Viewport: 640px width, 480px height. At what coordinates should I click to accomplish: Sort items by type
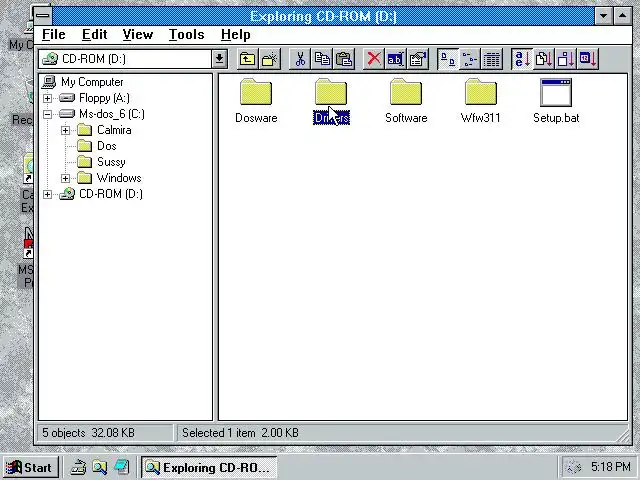[544, 59]
